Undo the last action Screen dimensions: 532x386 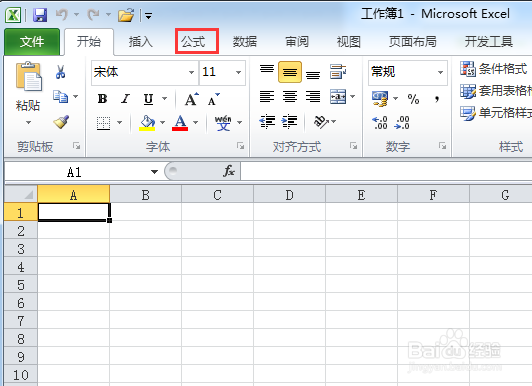point(62,15)
